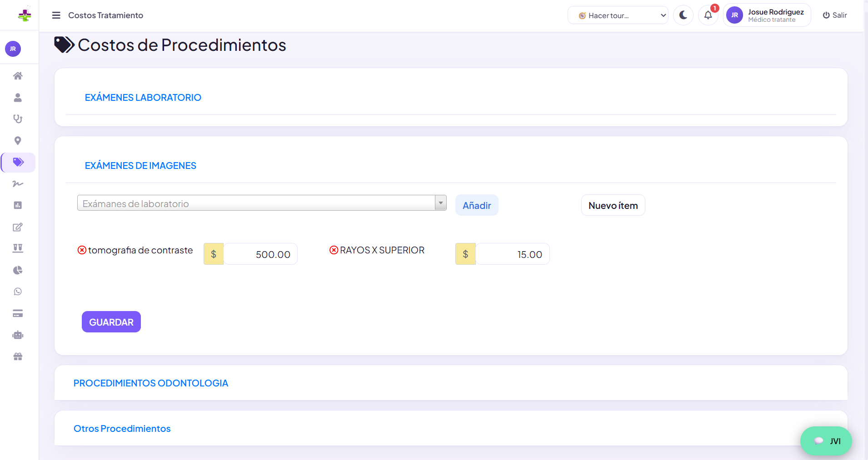Open the bar chart sidebar icon
The image size is (868, 460).
pos(18,205)
